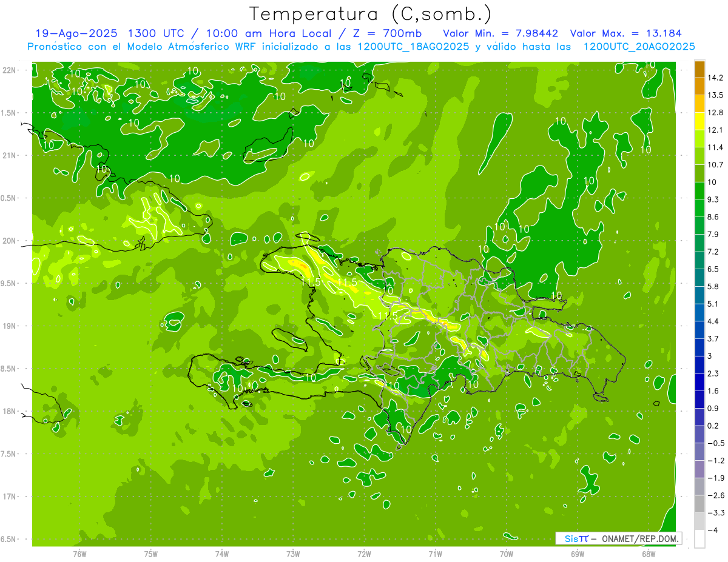Click the '8.6' colorbar value

(x=713, y=216)
